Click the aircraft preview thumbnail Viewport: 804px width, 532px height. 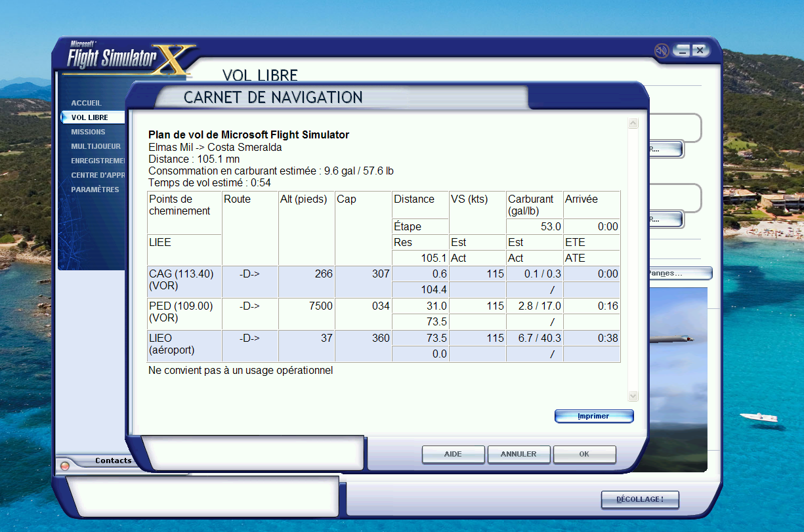coord(677,379)
